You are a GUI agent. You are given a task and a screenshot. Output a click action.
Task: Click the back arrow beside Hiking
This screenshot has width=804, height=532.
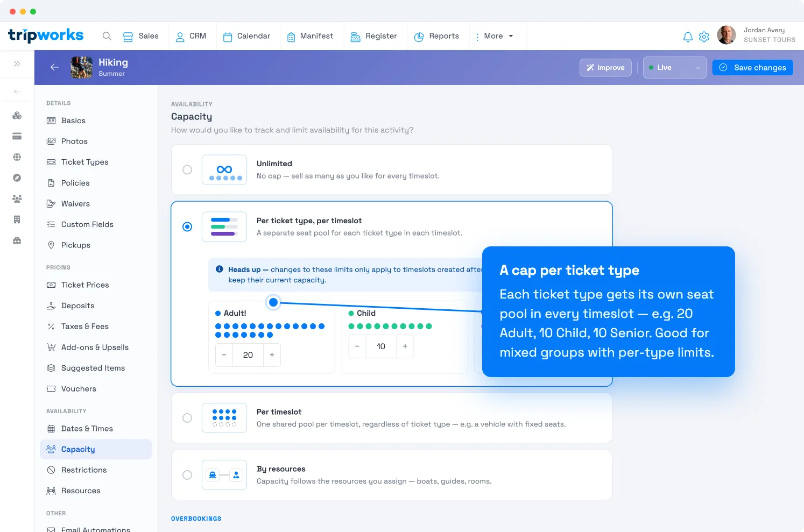54,67
